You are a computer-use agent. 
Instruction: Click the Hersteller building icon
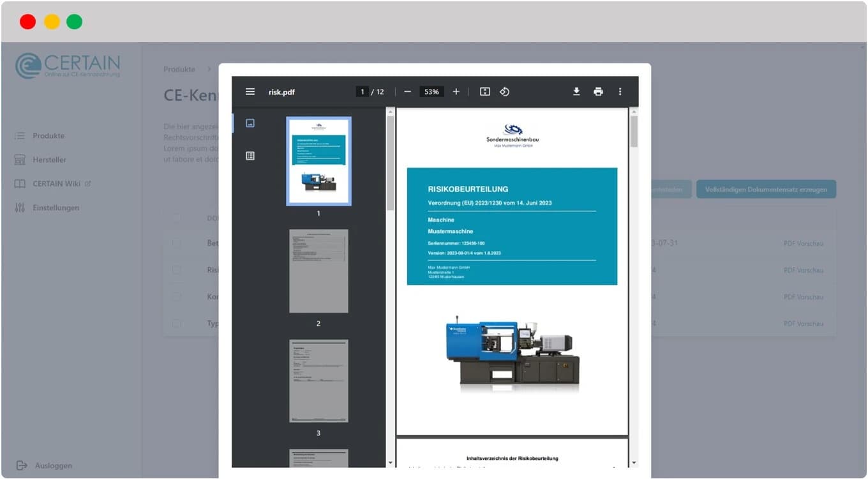click(x=20, y=160)
